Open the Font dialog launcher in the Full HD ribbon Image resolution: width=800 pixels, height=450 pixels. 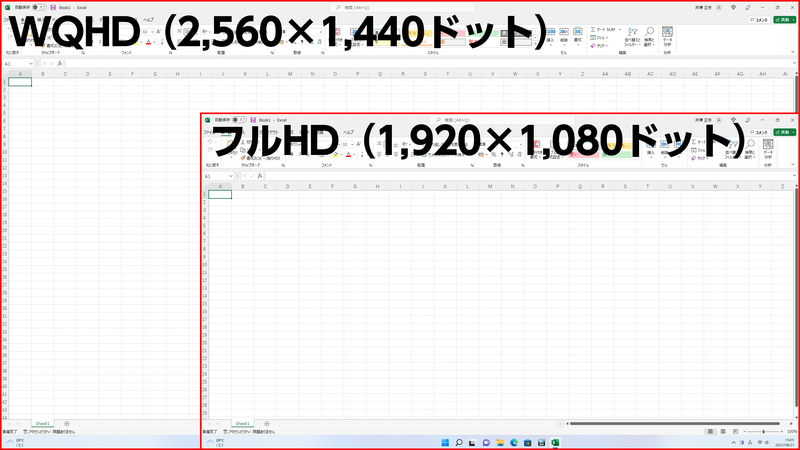pyautogui.click(x=370, y=165)
